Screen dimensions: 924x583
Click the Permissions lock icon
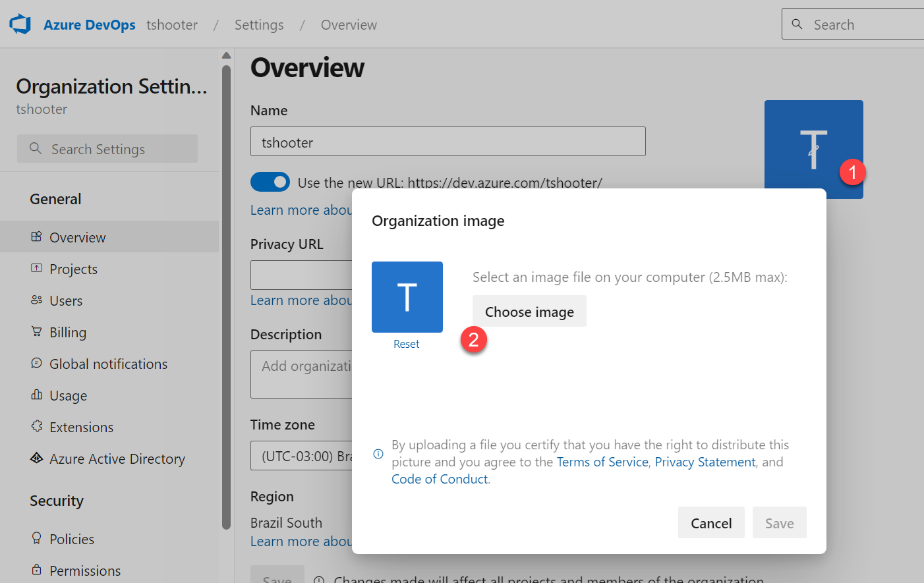click(x=36, y=570)
